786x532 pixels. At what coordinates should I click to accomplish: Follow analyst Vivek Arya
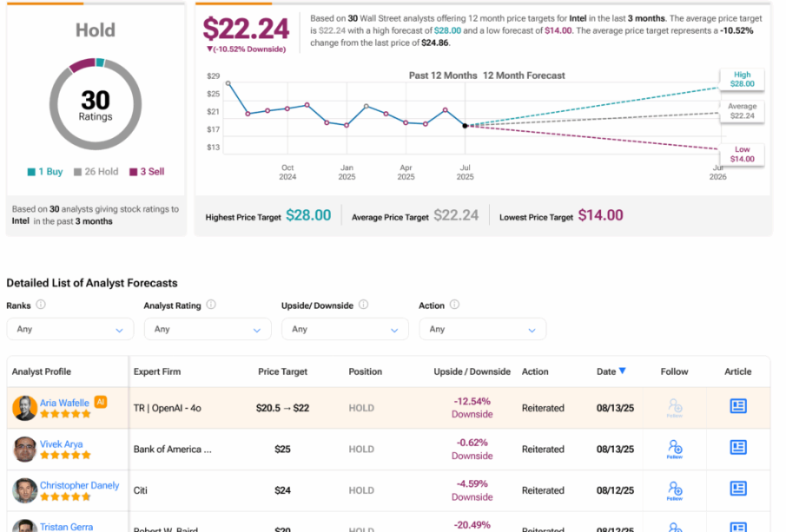click(675, 448)
